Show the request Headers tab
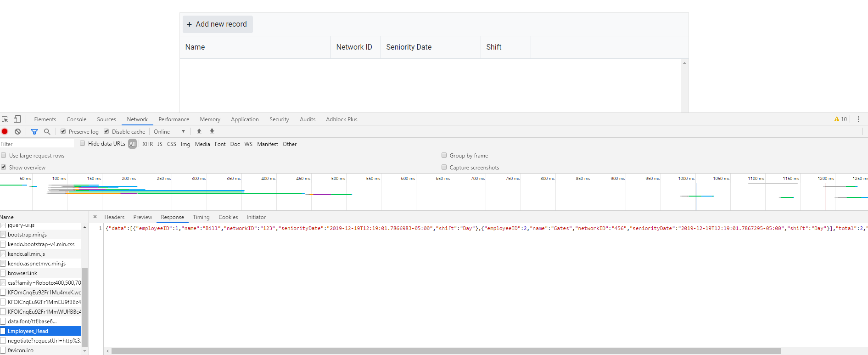This screenshot has width=868, height=355. pyautogui.click(x=114, y=217)
